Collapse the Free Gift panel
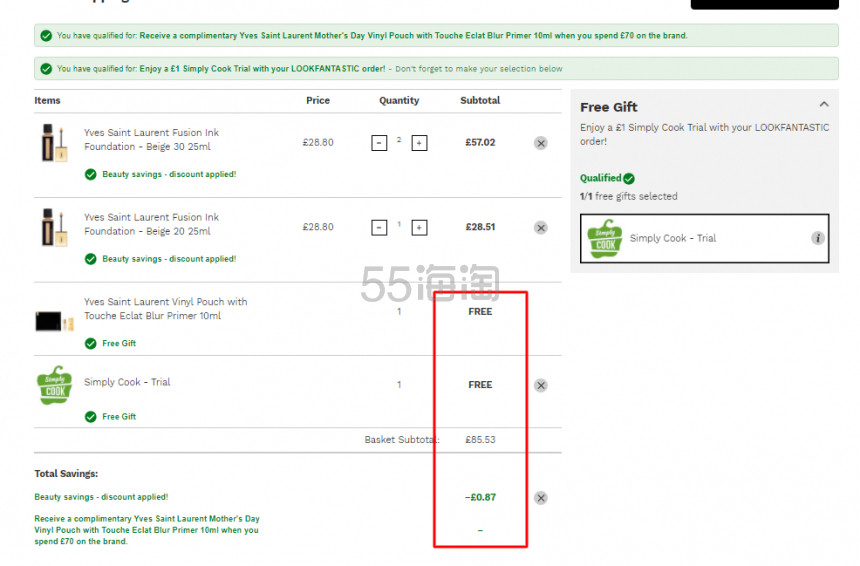 tap(824, 104)
